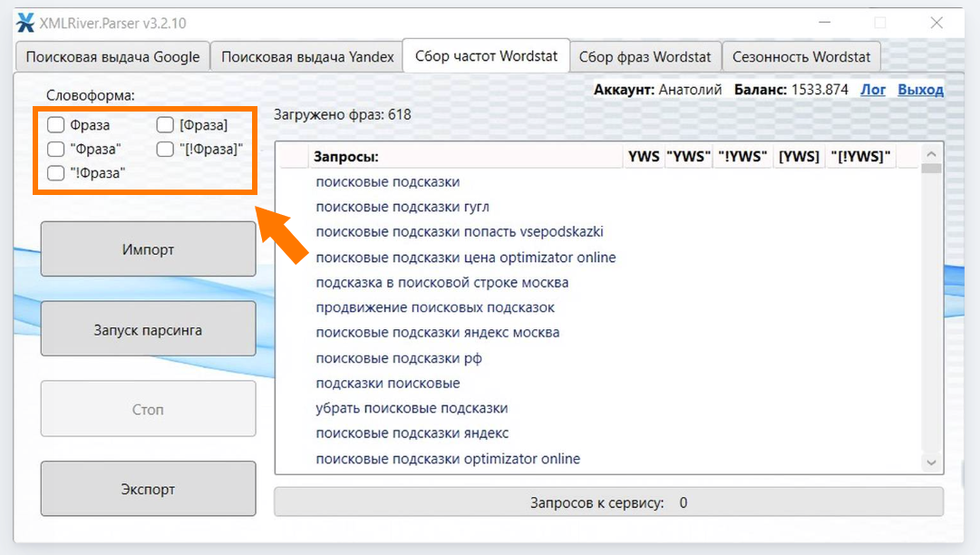Click the YWS column header
This screenshot has height=555, width=980.
[643, 157]
